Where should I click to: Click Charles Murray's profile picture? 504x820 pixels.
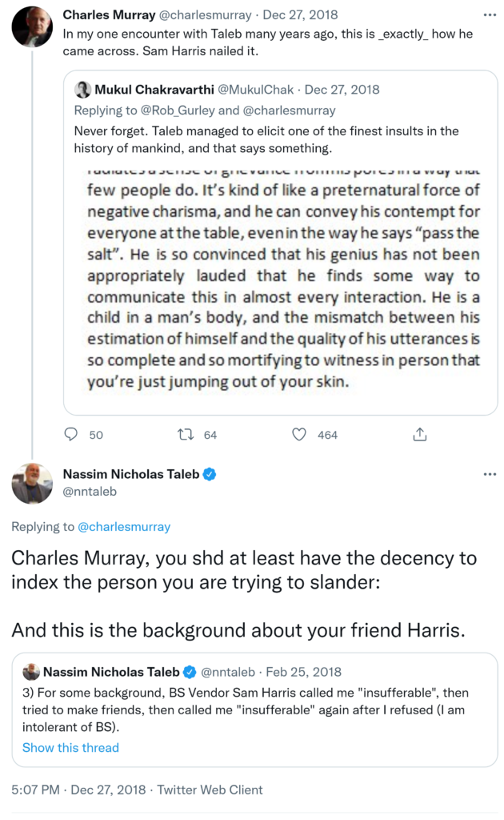32,26
